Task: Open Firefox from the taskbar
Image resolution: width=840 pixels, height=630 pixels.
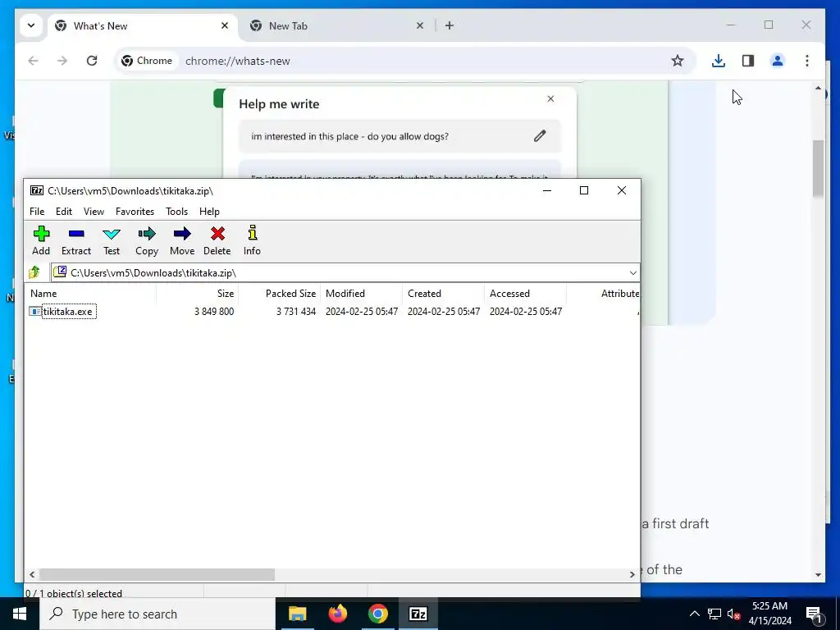Action: point(337,614)
